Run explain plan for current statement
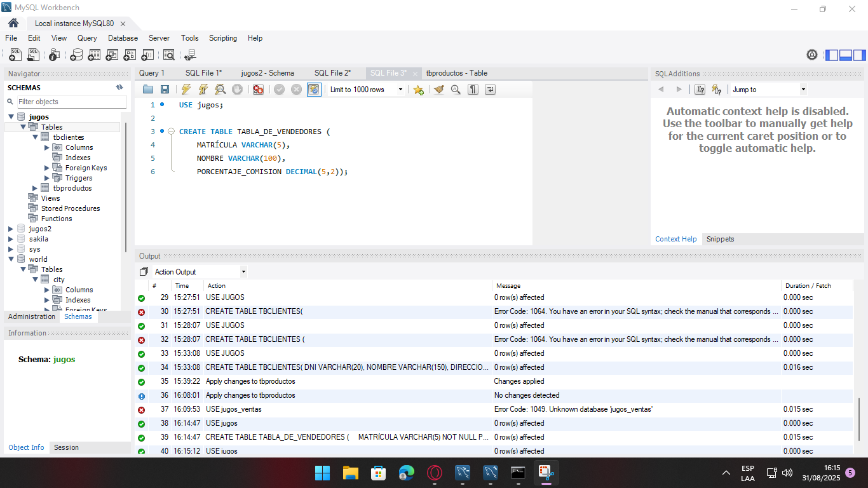The width and height of the screenshot is (868, 488). click(x=220, y=90)
